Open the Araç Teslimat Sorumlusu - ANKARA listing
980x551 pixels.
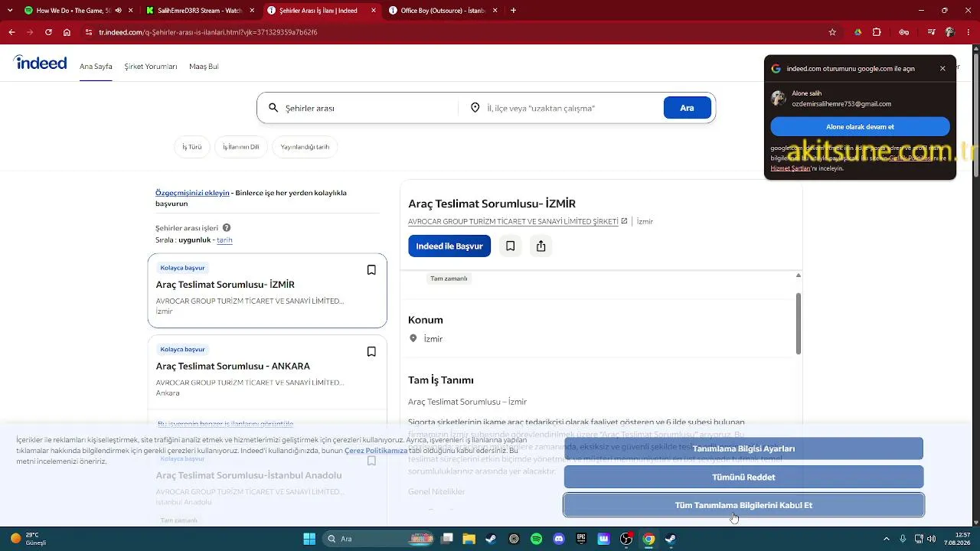(x=233, y=366)
